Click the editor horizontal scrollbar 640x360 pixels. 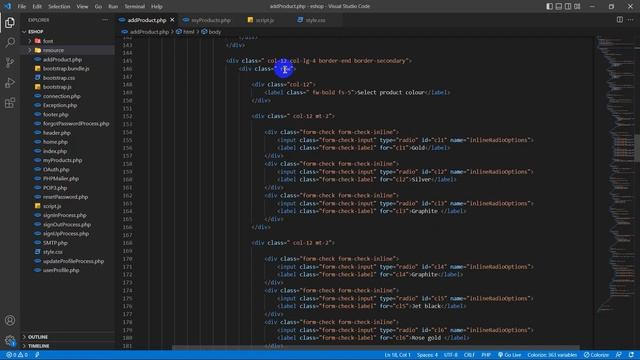(376, 348)
